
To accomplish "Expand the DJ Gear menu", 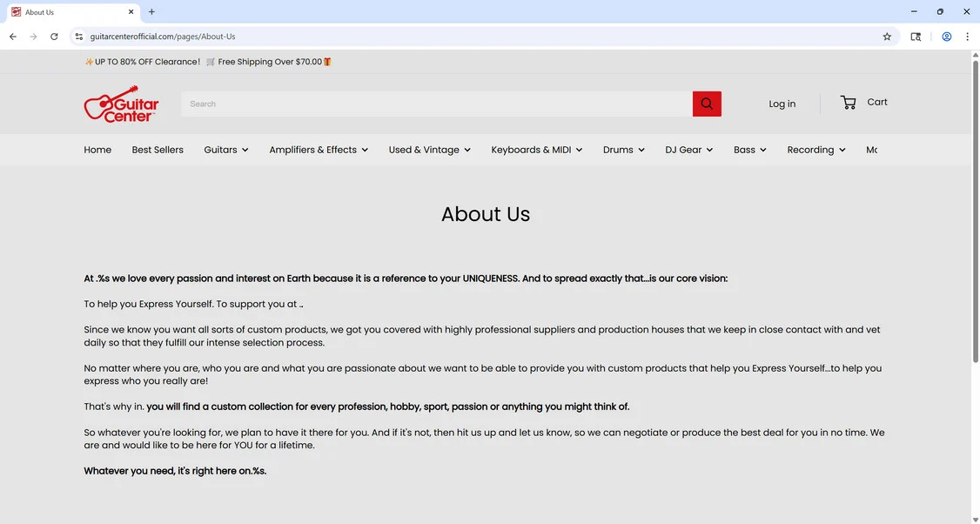I will 689,150.
